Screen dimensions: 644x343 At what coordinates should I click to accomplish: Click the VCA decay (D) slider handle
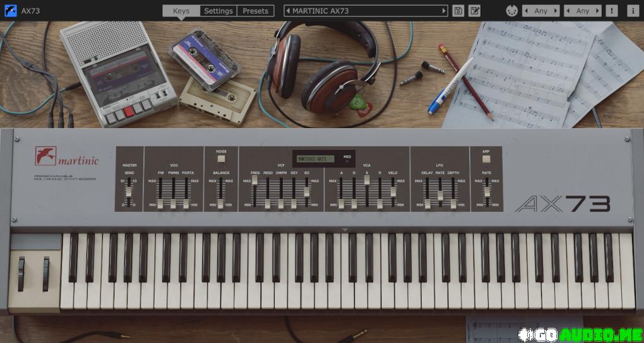point(354,204)
